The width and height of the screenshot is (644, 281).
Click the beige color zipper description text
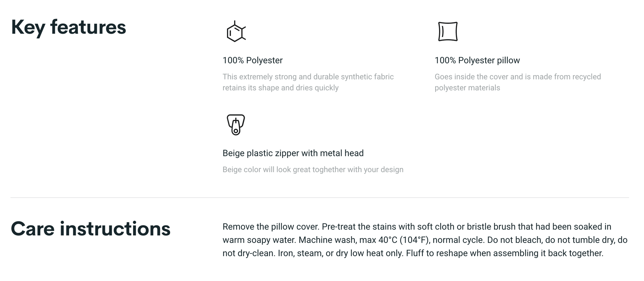(x=313, y=169)
